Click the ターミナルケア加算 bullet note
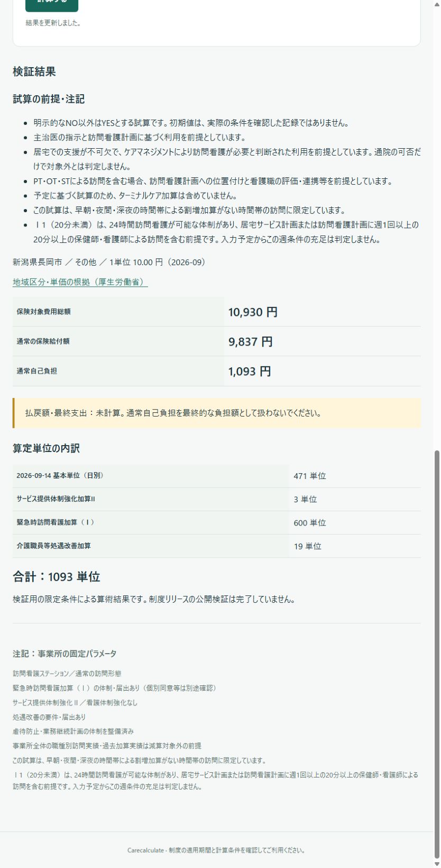 pyautogui.click(x=135, y=196)
